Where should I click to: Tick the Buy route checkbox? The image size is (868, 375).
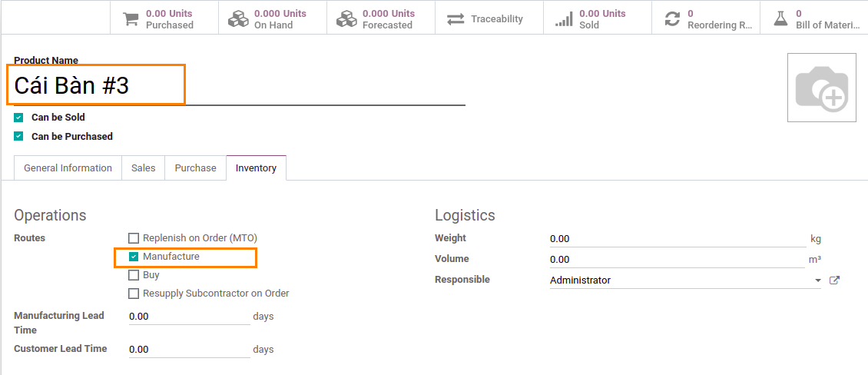[134, 275]
